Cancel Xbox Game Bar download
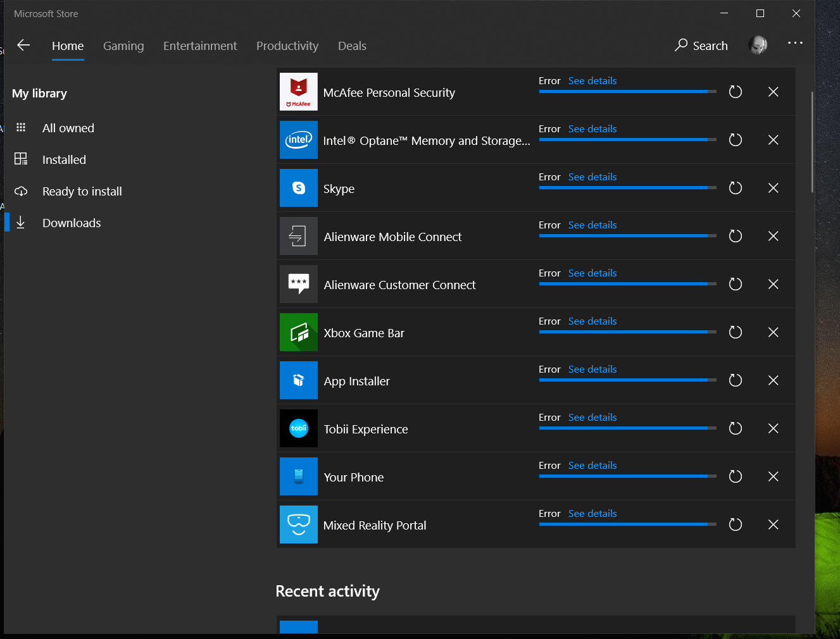The image size is (840, 639). point(773,332)
